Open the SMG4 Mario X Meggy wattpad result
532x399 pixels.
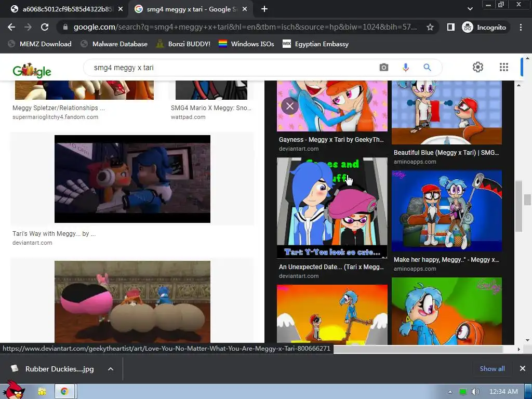211,108
